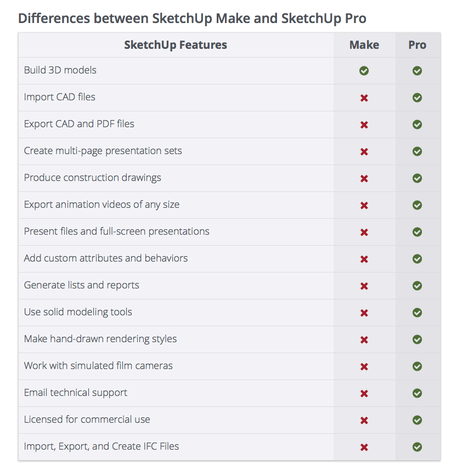Screen dimensions: 457x476
Task: Click the page heading about SketchUp Make and Pro
Action: [192, 18]
